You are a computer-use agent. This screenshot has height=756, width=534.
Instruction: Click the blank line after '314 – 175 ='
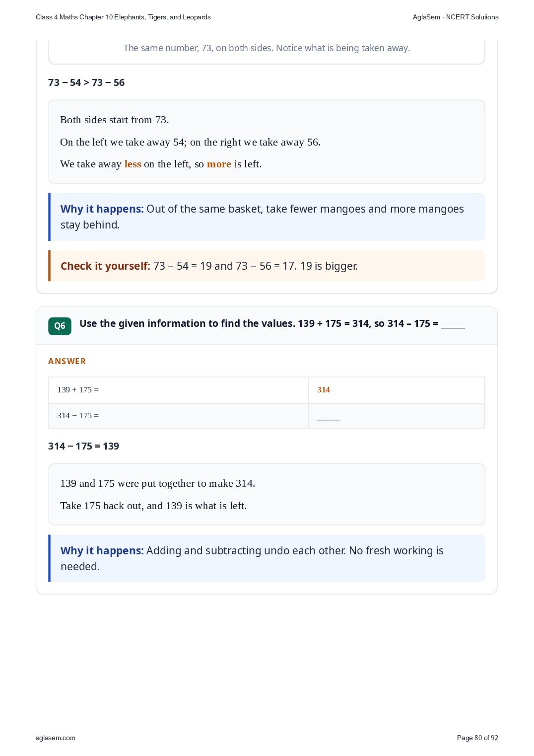tap(453, 324)
